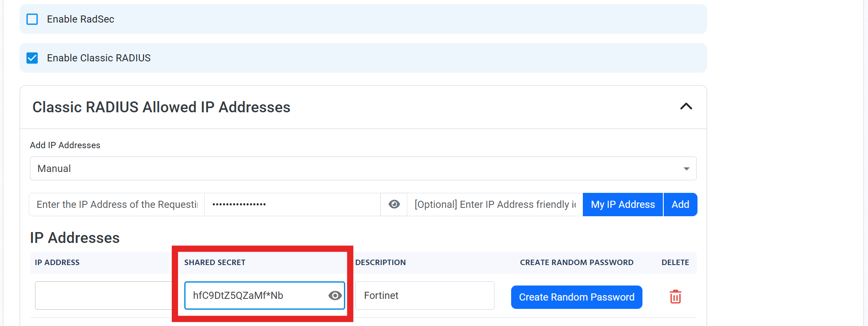The width and height of the screenshot is (868, 326).
Task: Enable the RadSec checkbox
Action: point(32,19)
